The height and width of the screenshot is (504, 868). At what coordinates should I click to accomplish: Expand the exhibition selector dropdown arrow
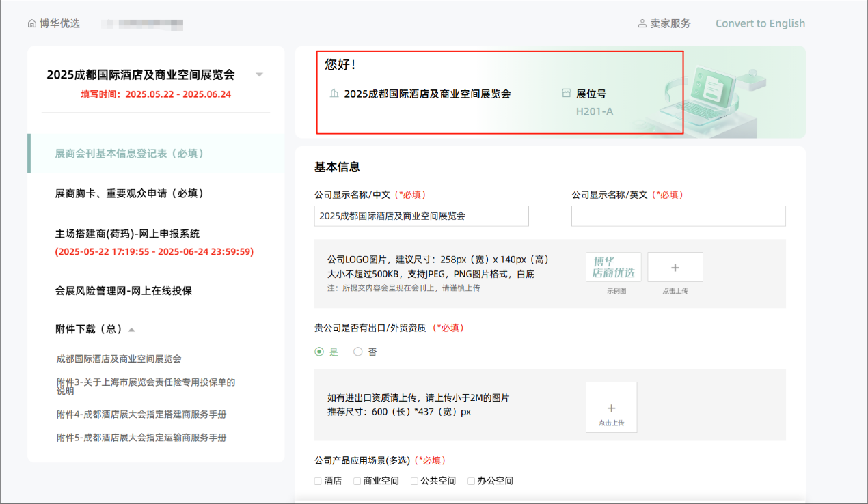point(259,74)
